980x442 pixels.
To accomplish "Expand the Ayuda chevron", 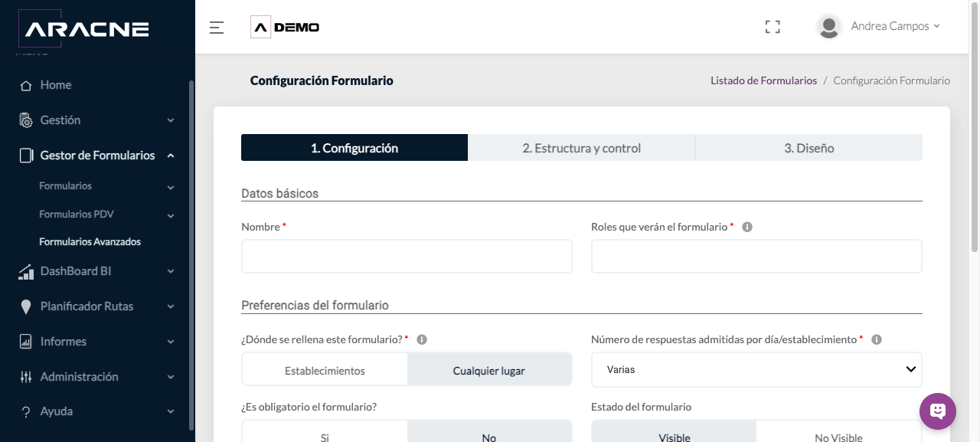I will 171,412.
